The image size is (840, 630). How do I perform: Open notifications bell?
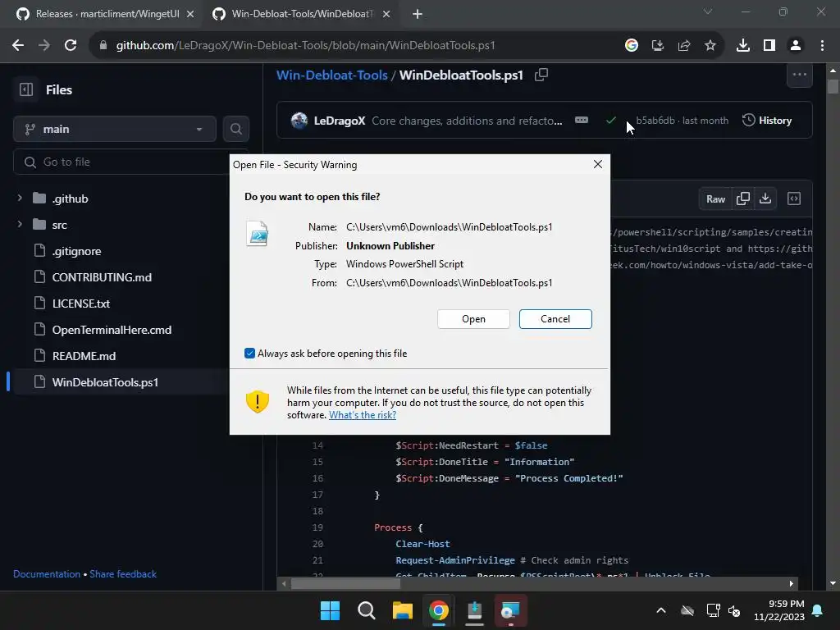(x=818, y=610)
